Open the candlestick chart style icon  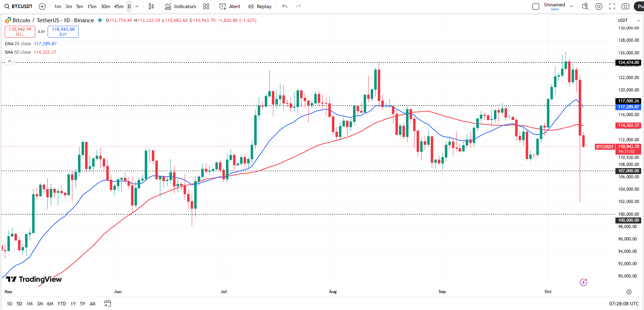click(151, 6)
